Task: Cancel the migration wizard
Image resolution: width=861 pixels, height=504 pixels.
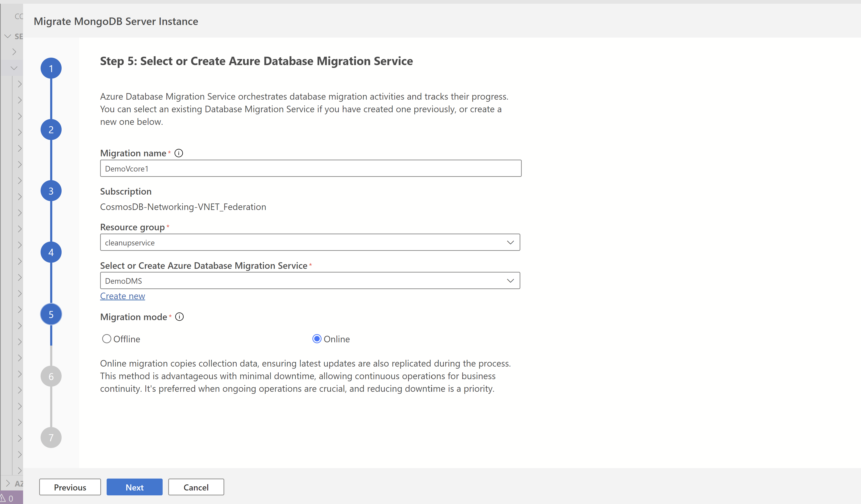Action: 196,487
